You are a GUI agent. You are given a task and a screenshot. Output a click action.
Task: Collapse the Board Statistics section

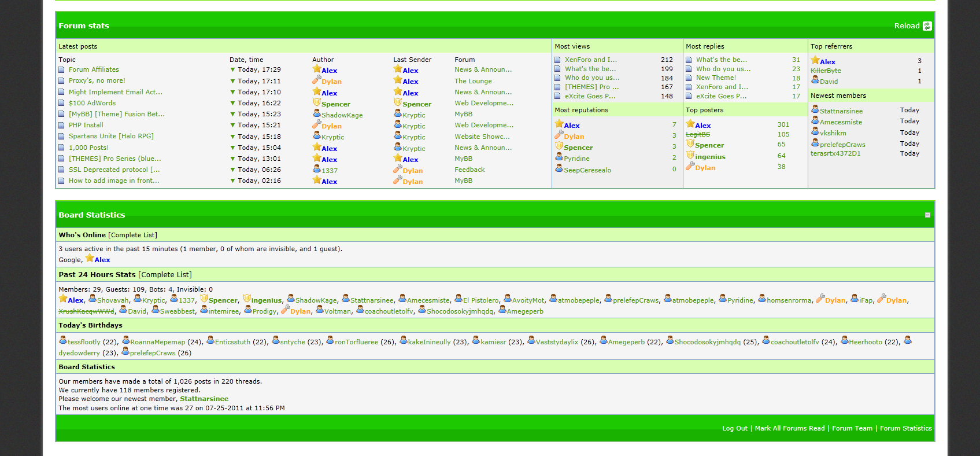point(927,215)
